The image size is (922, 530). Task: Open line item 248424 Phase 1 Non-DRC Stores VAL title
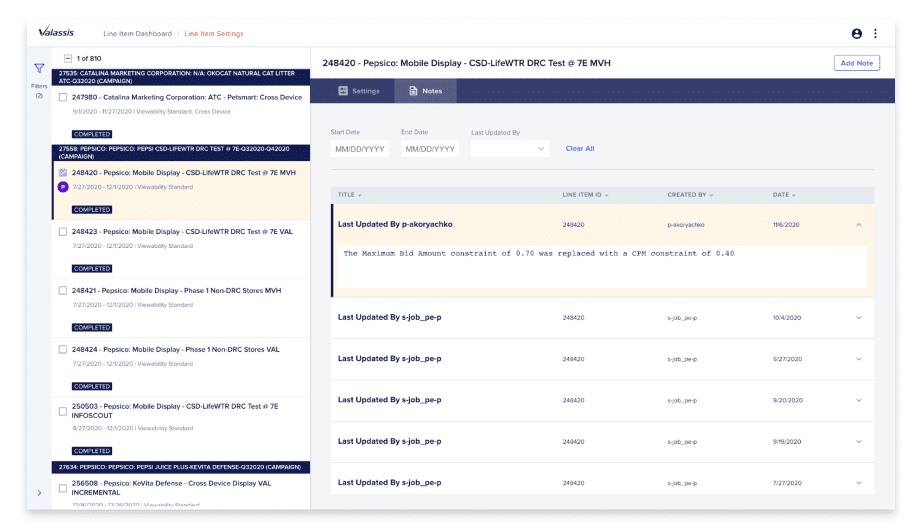(x=176, y=349)
